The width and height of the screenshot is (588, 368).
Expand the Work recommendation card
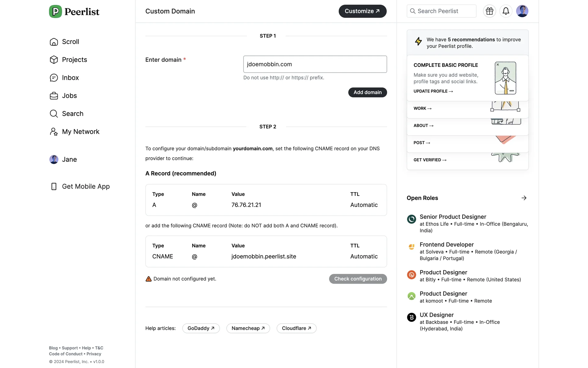pyautogui.click(x=422, y=109)
